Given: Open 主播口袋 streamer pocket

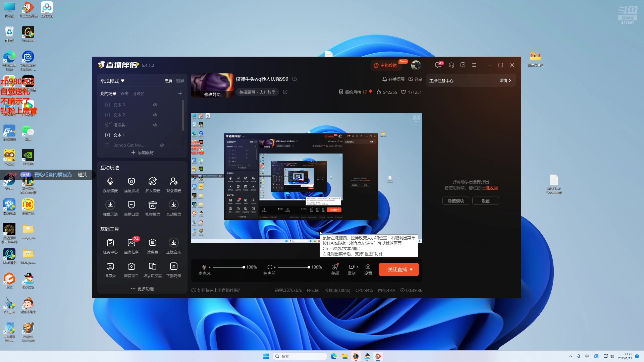Looking at the screenshot, I should point(131,208).
